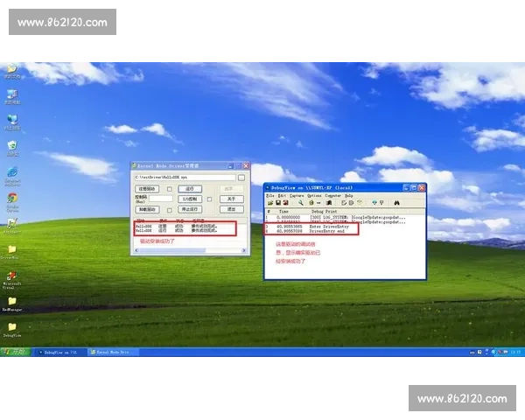Open the Computer menu in DebugView
Viewport: 525px width, 420px height.
tap(332, 196)
